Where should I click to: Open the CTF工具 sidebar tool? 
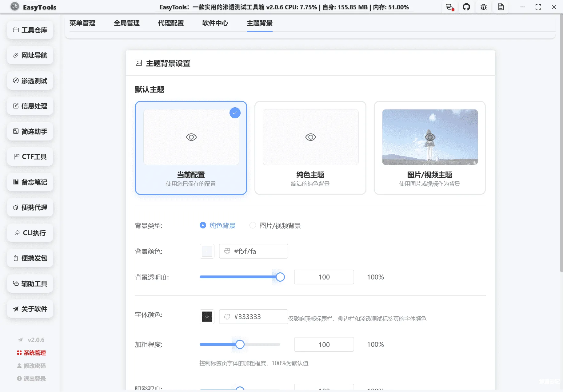pos(30,156)
